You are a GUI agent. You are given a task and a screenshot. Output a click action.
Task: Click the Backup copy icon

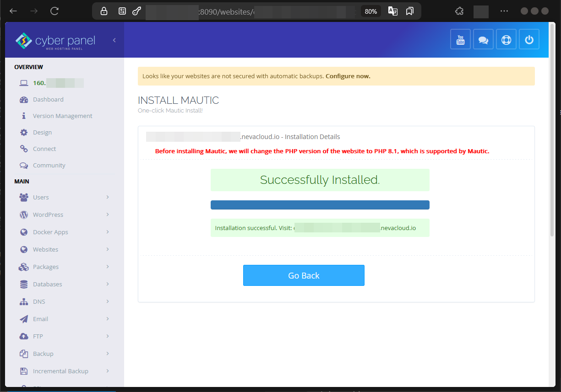click(x=24, y=354)
